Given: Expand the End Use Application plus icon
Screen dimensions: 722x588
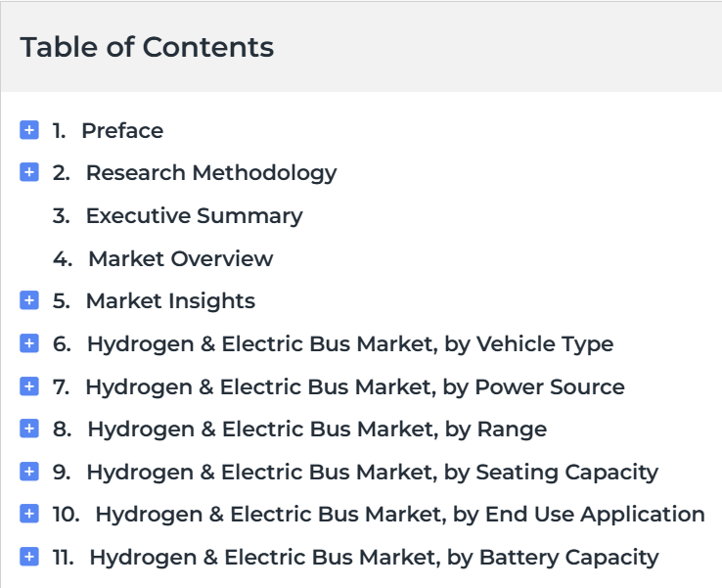Looking at the screenshot, I should (x=29, y=514).
